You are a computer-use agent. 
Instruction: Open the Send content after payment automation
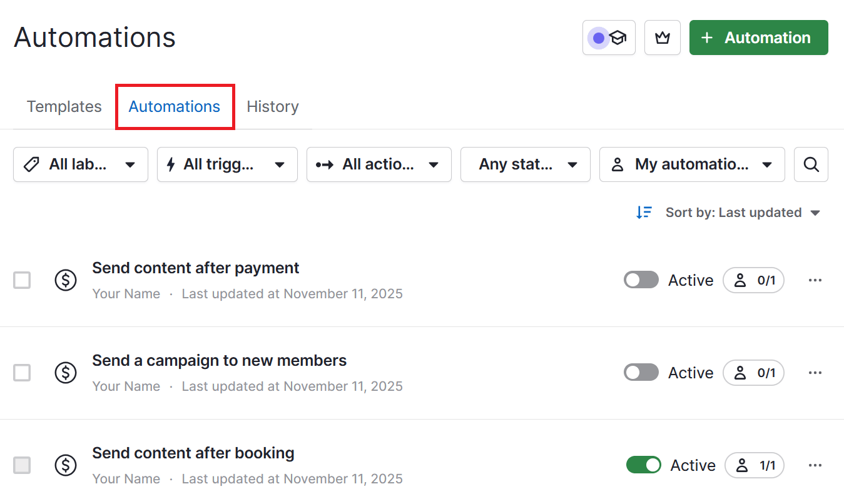(196, 268)
